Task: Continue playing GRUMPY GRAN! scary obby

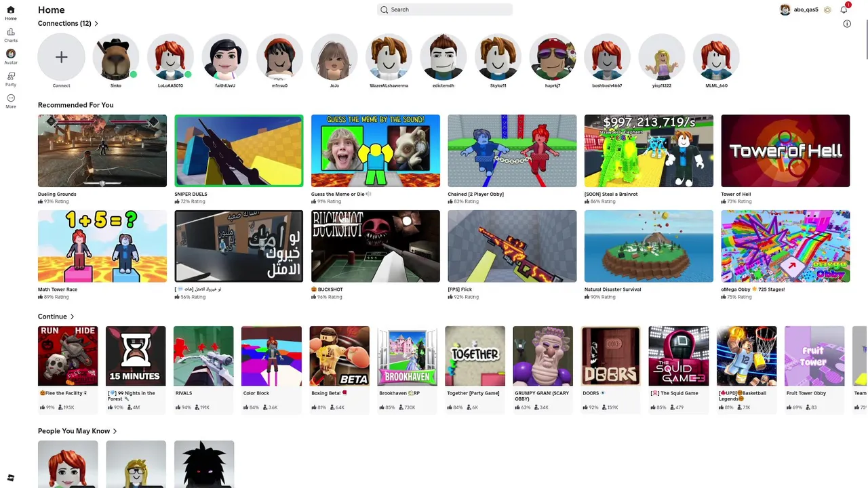Action: 542,356
